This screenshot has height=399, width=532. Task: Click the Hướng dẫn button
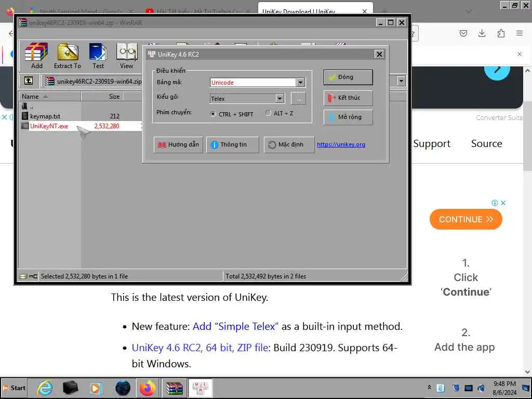(x=178, y=145)
